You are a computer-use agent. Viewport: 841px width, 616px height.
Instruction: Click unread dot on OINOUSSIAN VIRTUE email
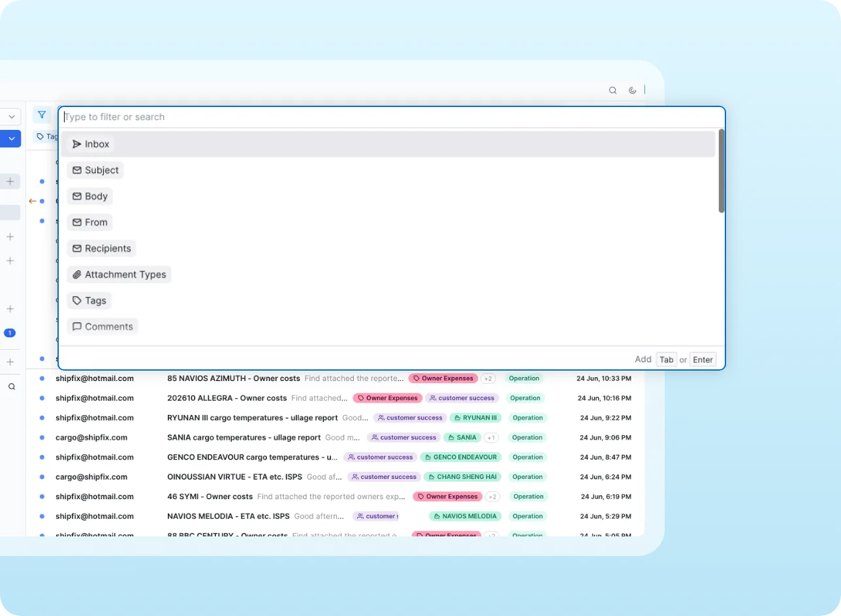(42, 476)
